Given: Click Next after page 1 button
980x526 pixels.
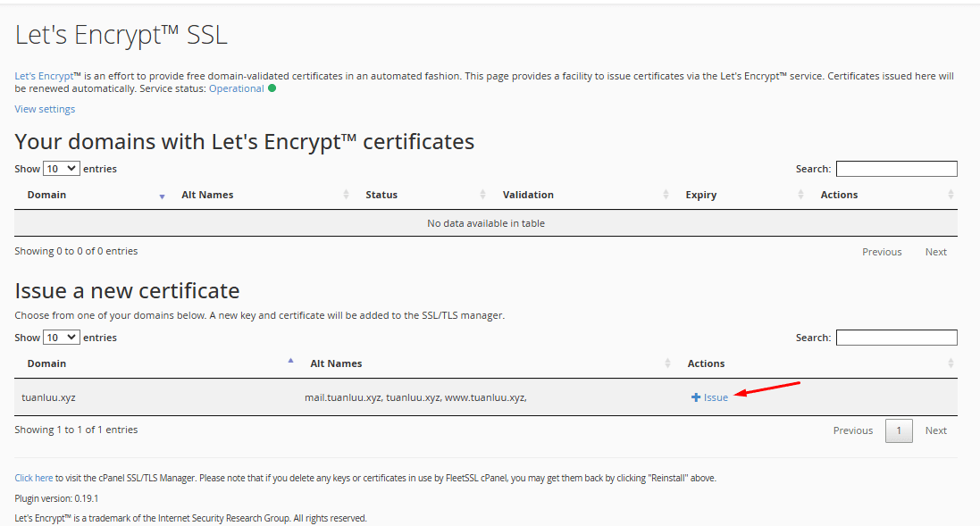Looking at the screenshot, I should tap(935, 430).
